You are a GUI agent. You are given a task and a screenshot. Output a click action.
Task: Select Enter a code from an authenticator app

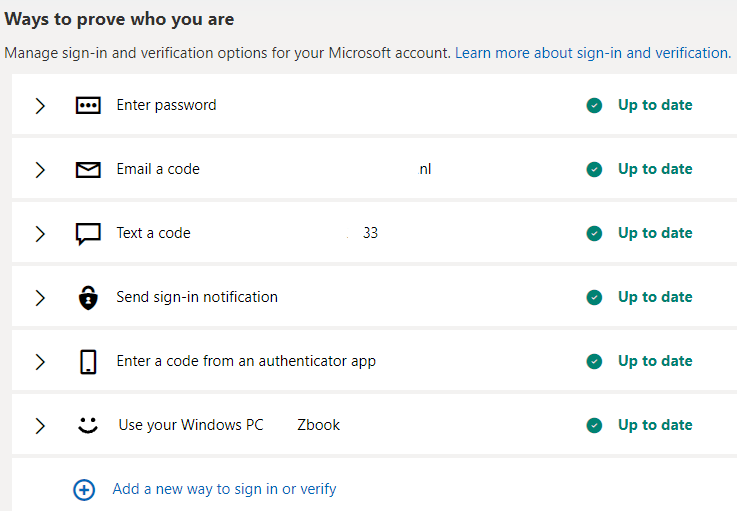(246, 361)
